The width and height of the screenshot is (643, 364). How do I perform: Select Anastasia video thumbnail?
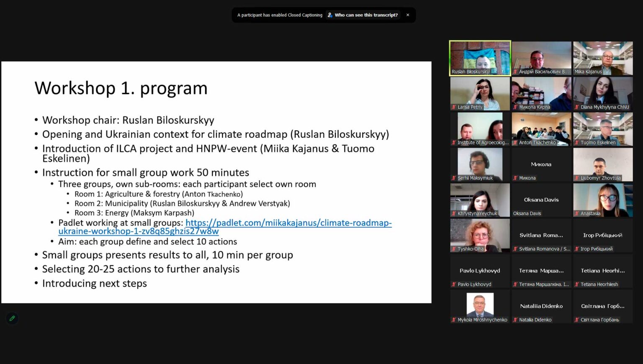603,200
